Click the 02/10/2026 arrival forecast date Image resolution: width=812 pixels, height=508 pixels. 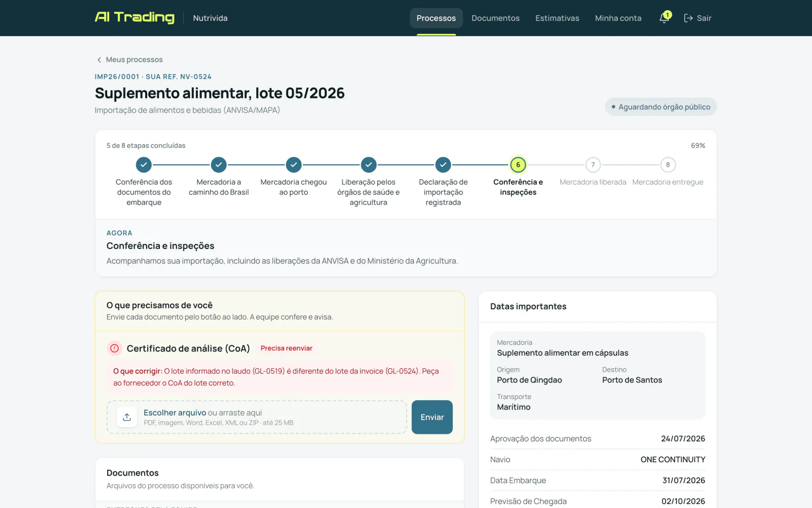coord(683,501)
